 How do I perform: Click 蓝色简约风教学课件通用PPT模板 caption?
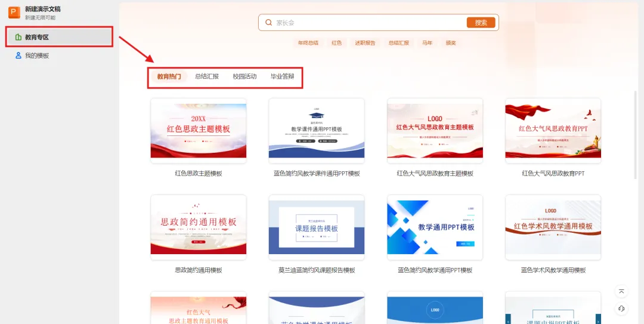(317, 174)
